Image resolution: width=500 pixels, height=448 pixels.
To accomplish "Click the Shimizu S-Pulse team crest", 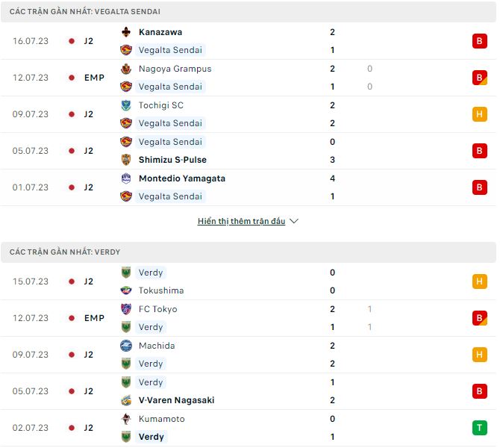I will [126, 160].
